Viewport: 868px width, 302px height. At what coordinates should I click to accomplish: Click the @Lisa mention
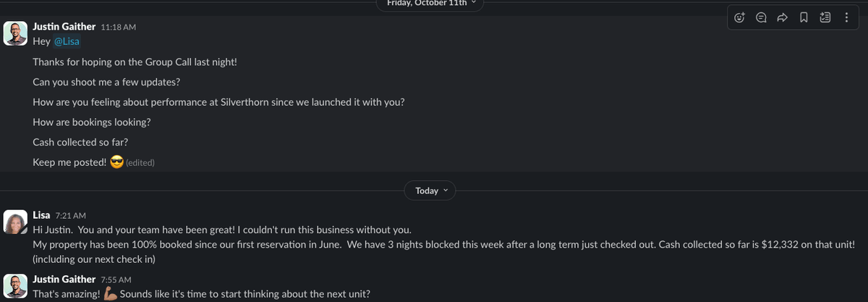tap(67, 41)
